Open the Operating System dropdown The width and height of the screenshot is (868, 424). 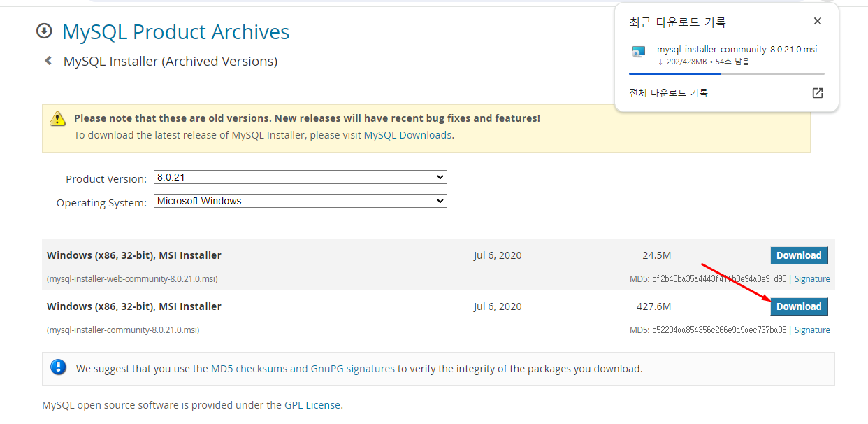click(300, 201)
